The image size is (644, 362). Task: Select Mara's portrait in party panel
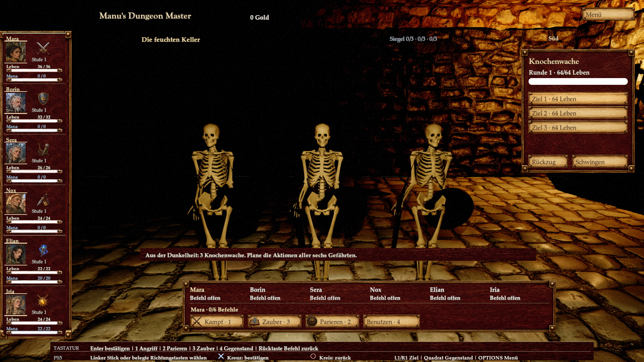tap(16, 52)
